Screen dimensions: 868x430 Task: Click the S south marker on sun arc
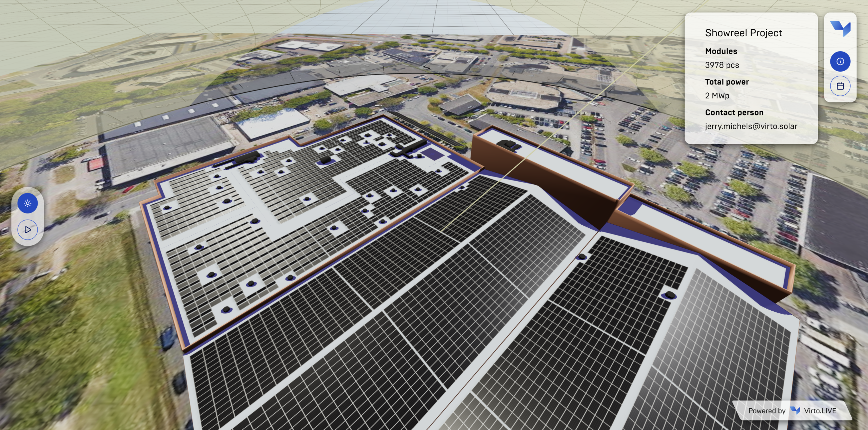tap(427, 68)
